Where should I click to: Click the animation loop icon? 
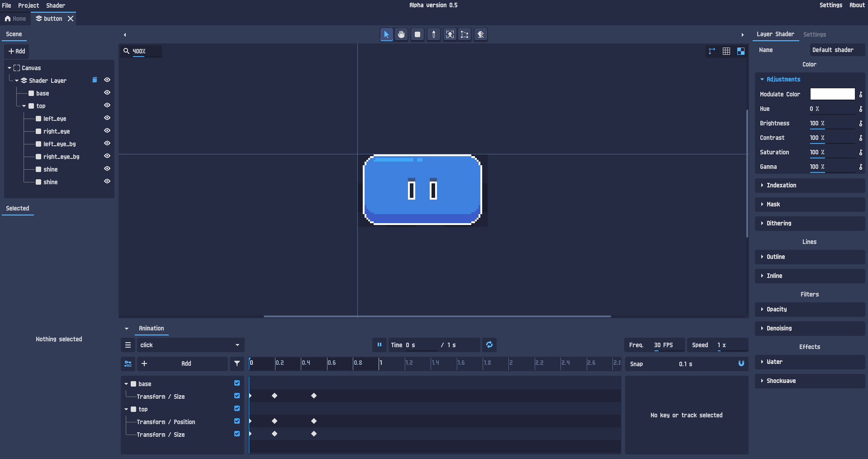coord(489,345)
